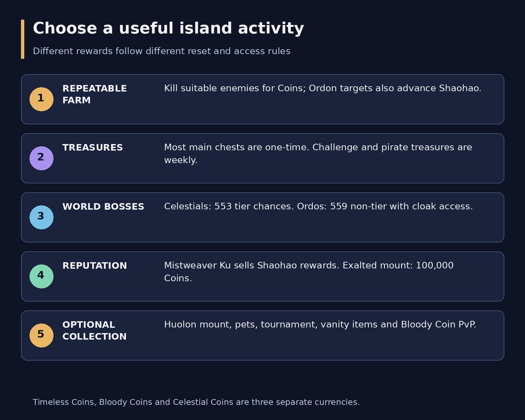This screenshot has height=420, width=525.
Task: Click the footer note about three separate currencies
Action: [x=196, y=402]
